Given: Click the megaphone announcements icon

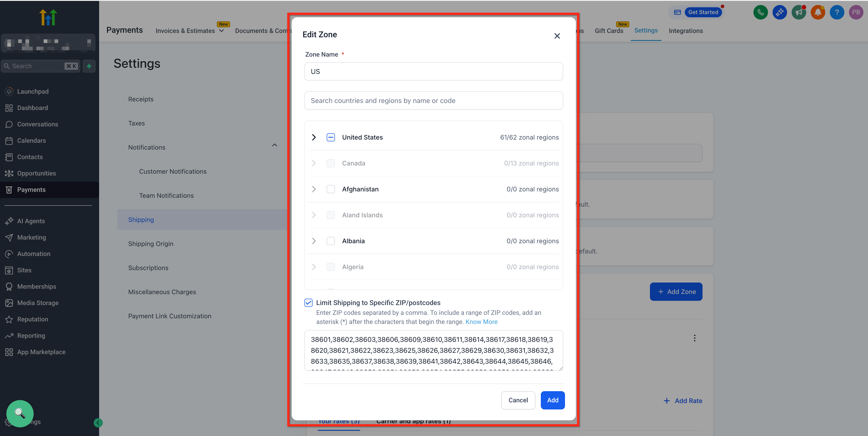Looking at the screenshot, I should (x=798, y=13).
